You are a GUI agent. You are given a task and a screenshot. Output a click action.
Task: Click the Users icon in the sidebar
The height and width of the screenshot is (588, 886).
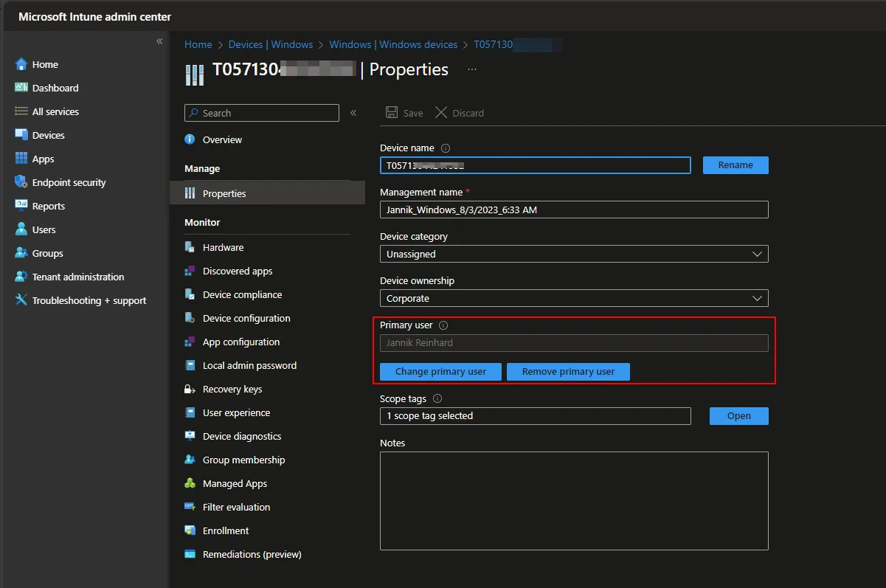click(21, 229)
